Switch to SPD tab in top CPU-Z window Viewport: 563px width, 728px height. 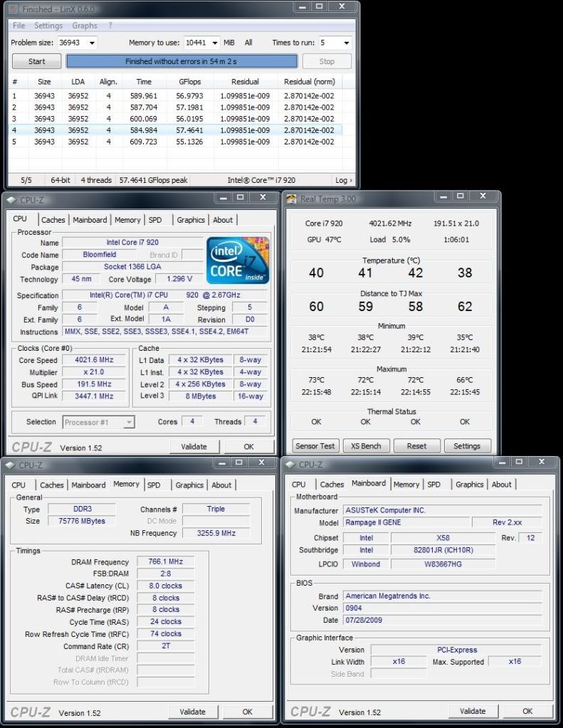155,220
